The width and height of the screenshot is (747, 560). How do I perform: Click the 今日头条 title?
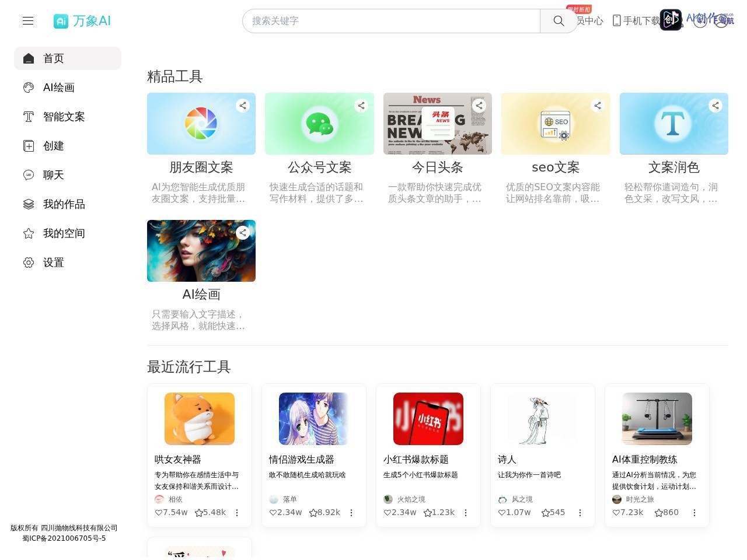438,167
